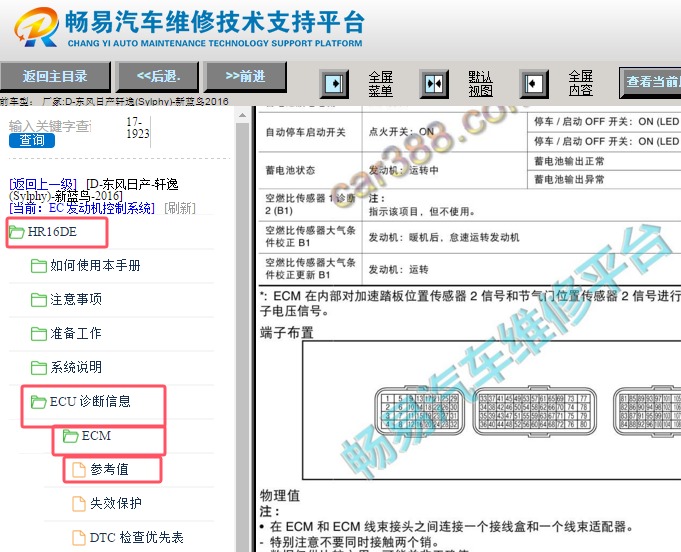
Task: Click the DTC 检查优先表 page icon
Action: click(x=79, y=538)
